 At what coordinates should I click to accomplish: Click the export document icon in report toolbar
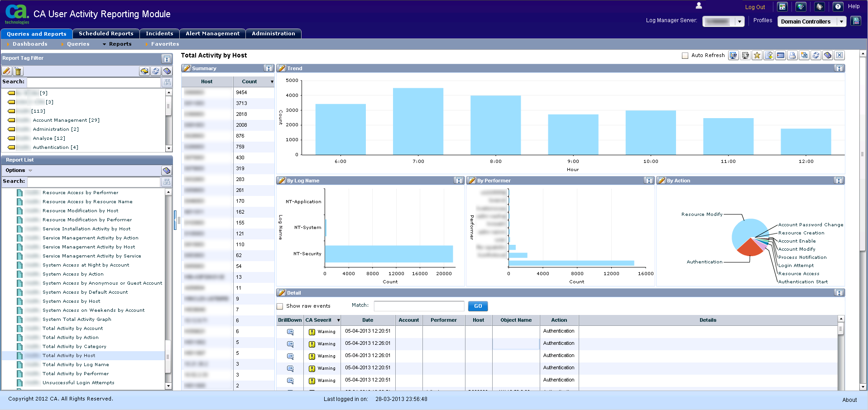pyautogui.click(x=769, y=55)
